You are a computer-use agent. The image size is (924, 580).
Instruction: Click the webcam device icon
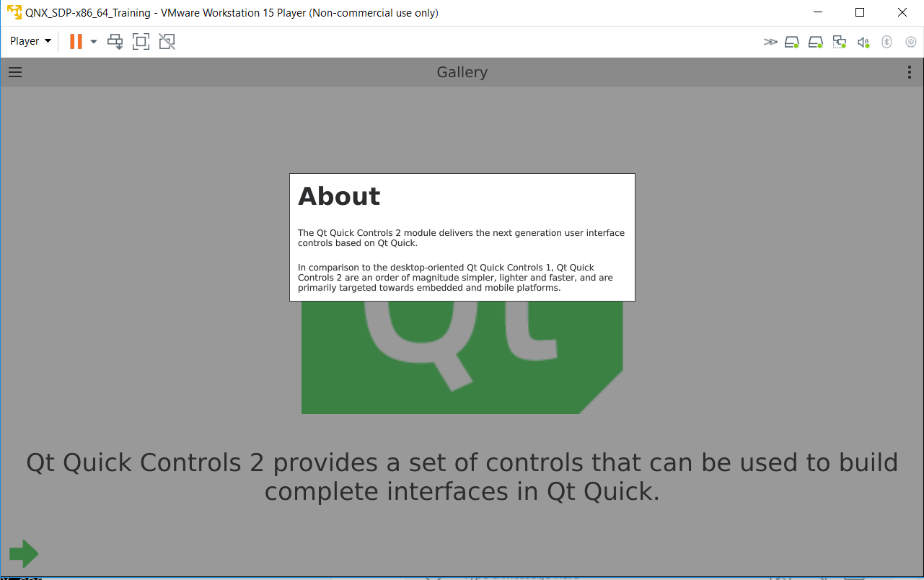pos(911,42)
